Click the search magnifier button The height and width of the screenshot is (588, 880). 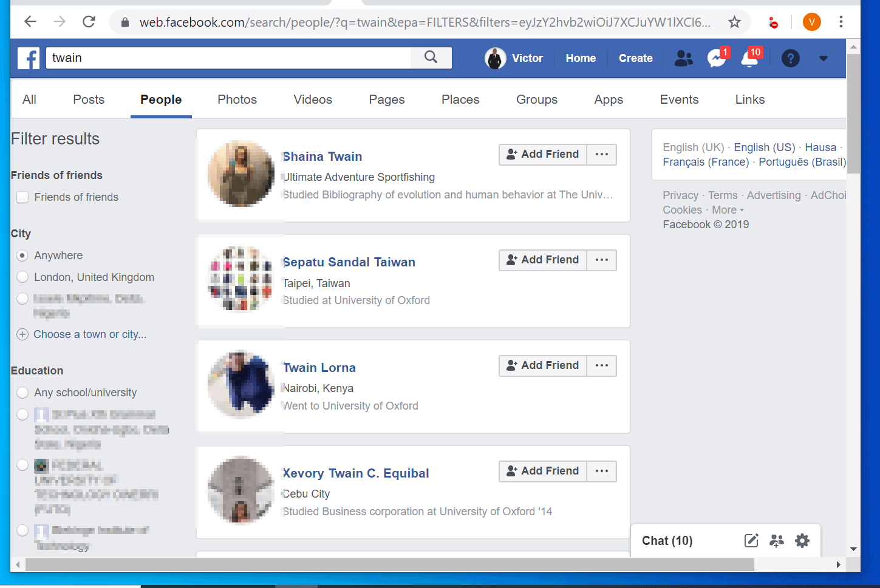coord(431,58)
